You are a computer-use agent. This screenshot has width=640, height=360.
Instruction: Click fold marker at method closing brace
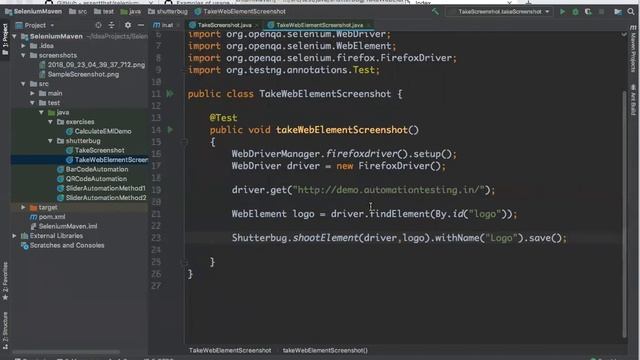coord(184,262)
